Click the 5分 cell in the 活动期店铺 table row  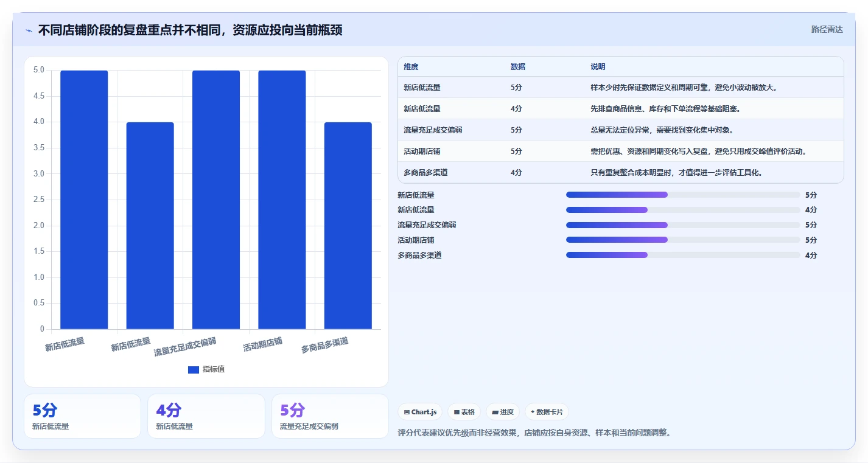point(516,151)
